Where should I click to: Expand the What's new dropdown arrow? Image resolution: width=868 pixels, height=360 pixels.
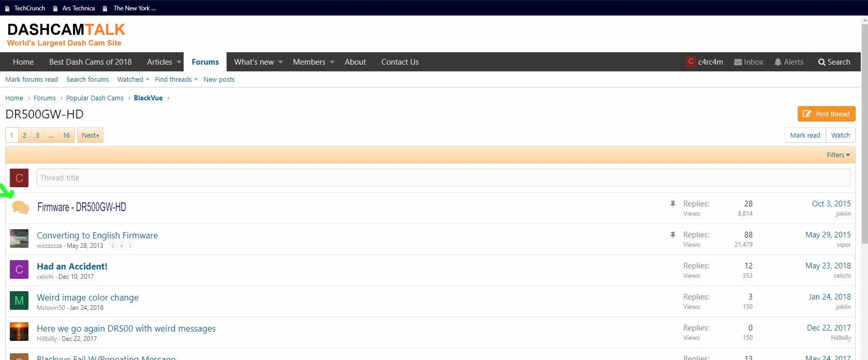(x=280, y=62)
